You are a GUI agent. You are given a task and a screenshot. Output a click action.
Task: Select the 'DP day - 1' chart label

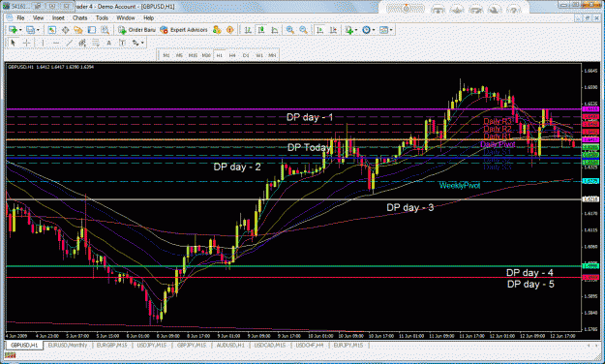coord(310,117)
